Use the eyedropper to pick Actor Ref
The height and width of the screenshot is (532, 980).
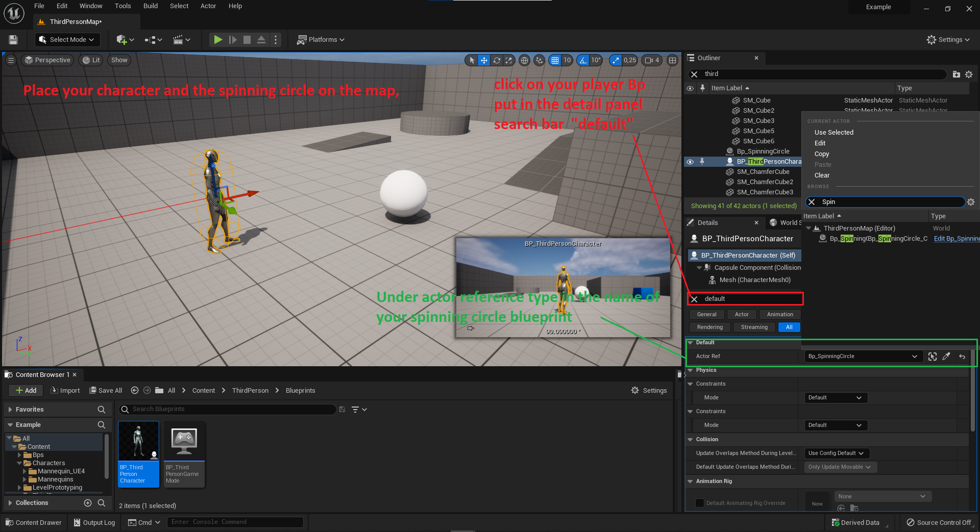(946, 357)
